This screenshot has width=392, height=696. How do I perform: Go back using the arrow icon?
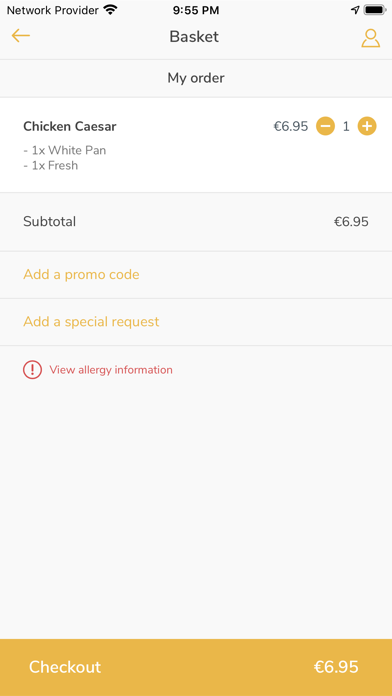20,36
